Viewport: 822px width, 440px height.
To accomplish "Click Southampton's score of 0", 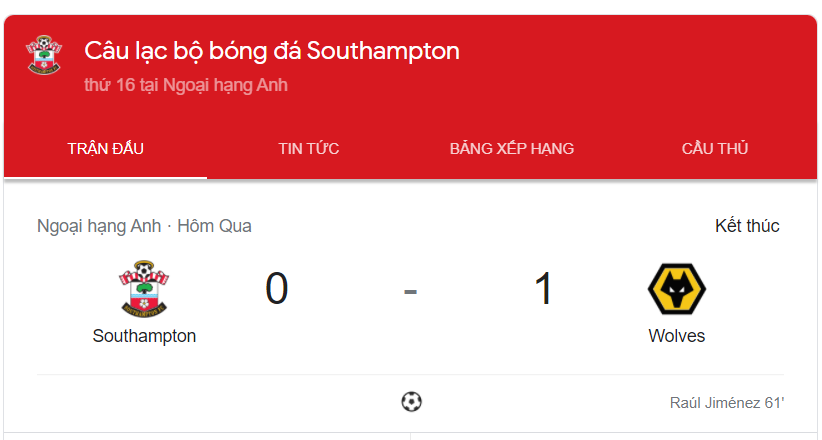I will point(277,288).
